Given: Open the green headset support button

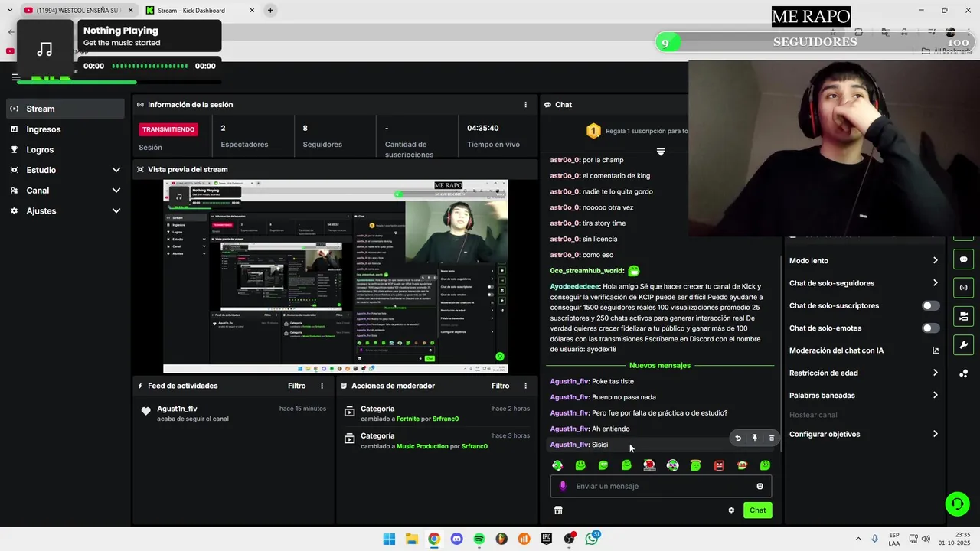Looking at the screenshot, I should click(x=957, y=504).
